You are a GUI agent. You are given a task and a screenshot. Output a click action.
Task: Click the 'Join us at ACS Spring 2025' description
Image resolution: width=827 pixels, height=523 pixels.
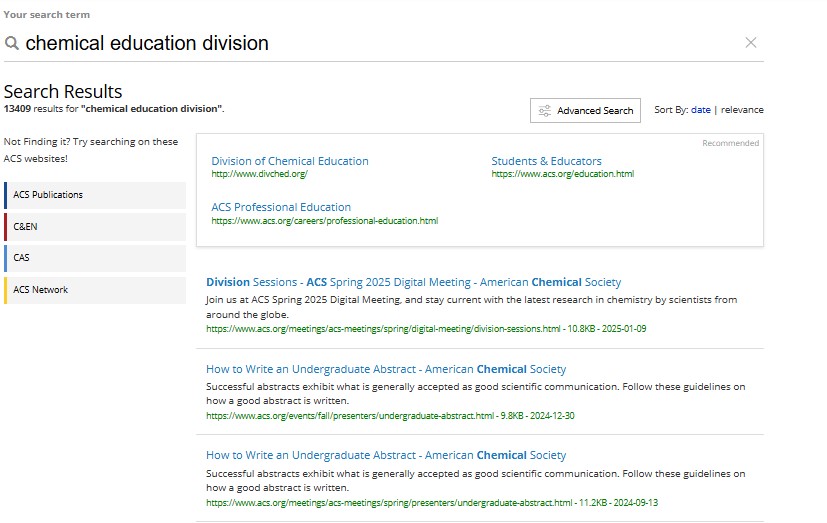click(x=471, y=307)
